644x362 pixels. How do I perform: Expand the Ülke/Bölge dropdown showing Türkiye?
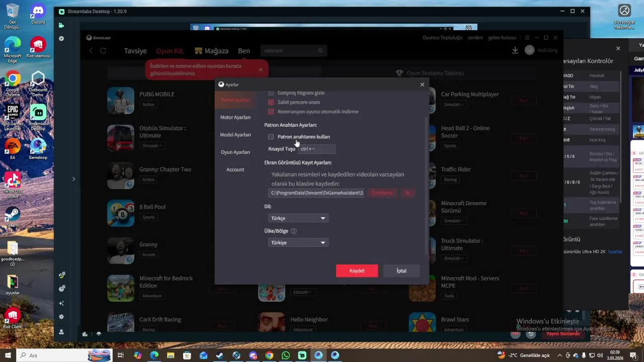298,242
